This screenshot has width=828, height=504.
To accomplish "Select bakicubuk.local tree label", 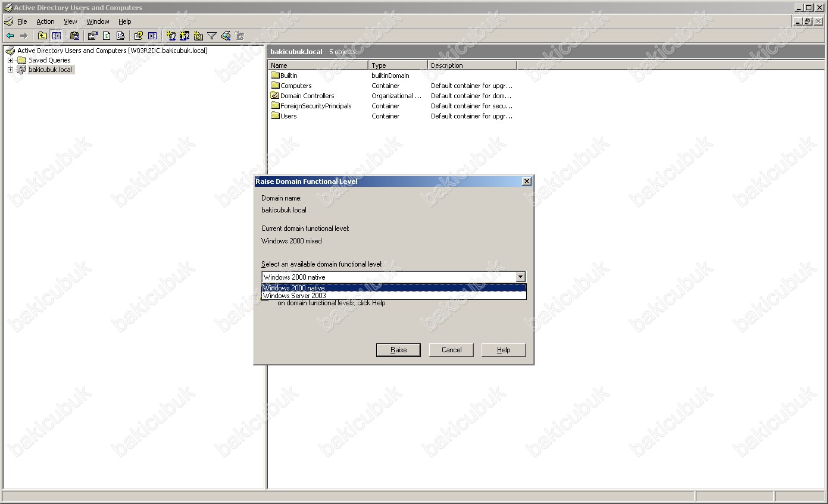I will (x=50, y=70).
